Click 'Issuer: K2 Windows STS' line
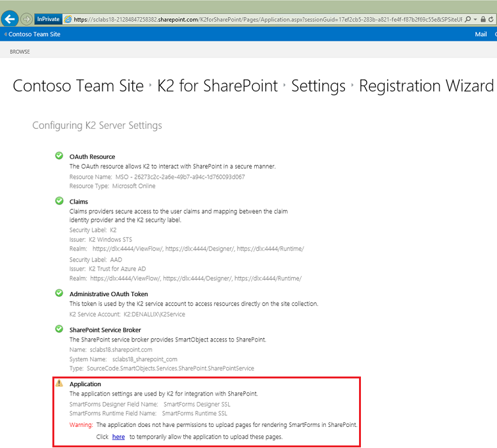This screenshot has width=497, height=448. point(101,239)
